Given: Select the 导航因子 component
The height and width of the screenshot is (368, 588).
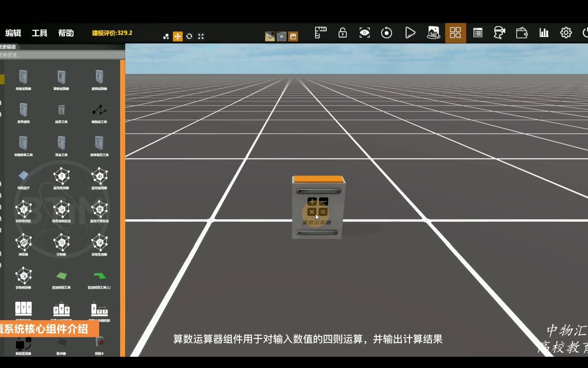Looking at the screenshot, I should pos(23,179).
